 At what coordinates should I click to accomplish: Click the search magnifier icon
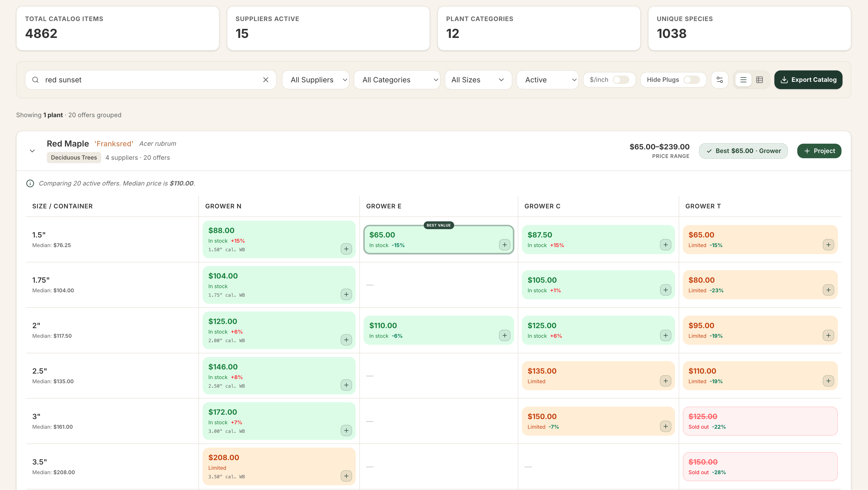coord(35,80)
